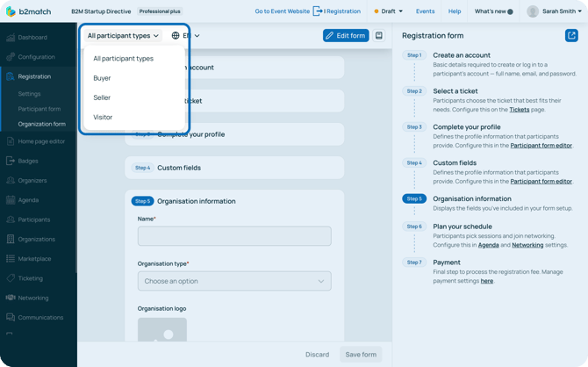Select Step 2 Select a ticket in panel
Screen dimensions: 588x367
tap(455, 91)
